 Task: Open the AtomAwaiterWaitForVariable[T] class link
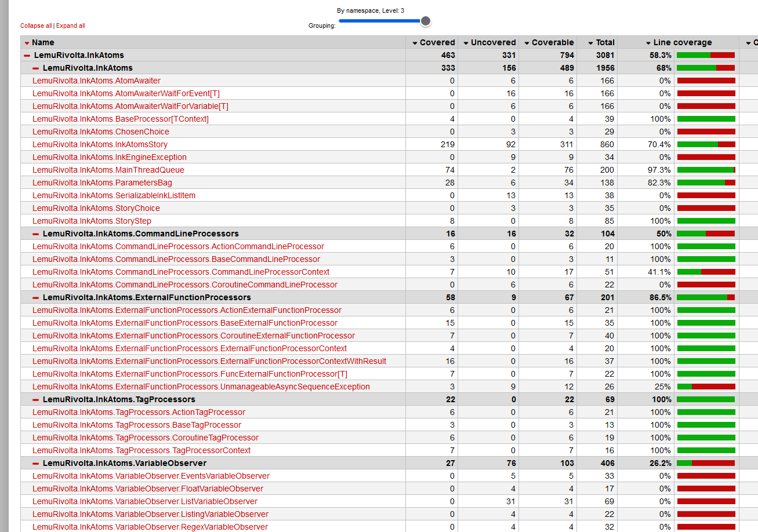click(130, 106)
